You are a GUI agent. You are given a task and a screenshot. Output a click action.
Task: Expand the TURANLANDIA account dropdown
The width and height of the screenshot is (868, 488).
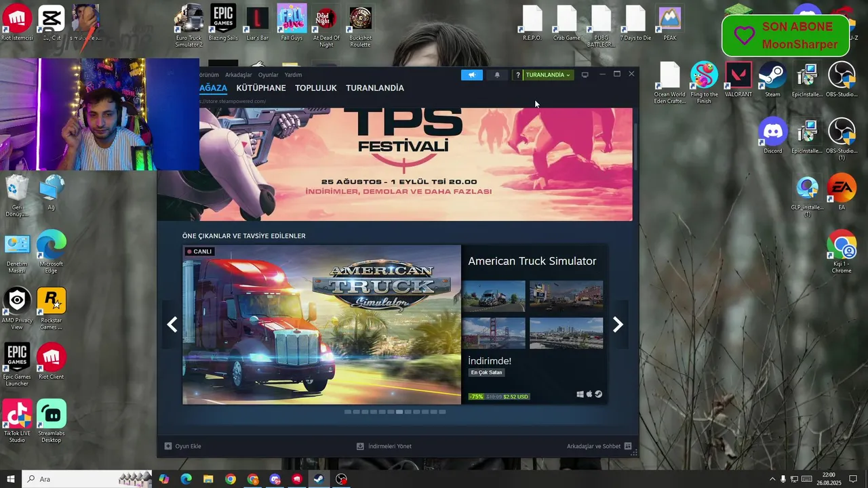click(x=548, y=75)
